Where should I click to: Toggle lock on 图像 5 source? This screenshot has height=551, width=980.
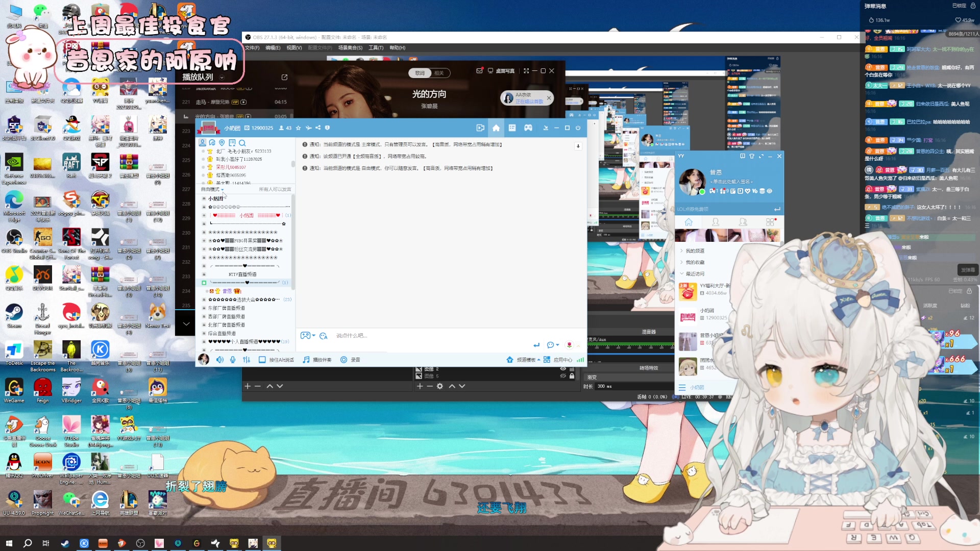click(x=572, y=376)
